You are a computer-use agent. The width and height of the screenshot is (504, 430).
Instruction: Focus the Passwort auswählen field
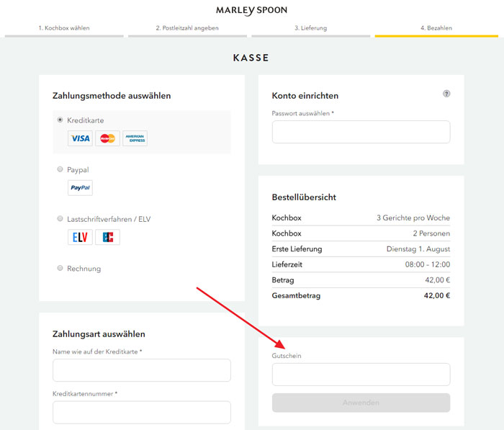[x=361, y=132]
